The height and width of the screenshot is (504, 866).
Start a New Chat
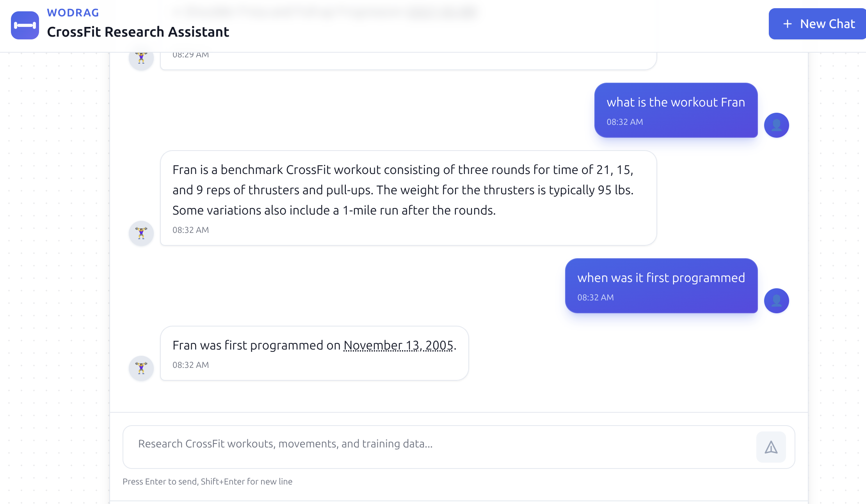pyautogui.click(x=817, y=24)
